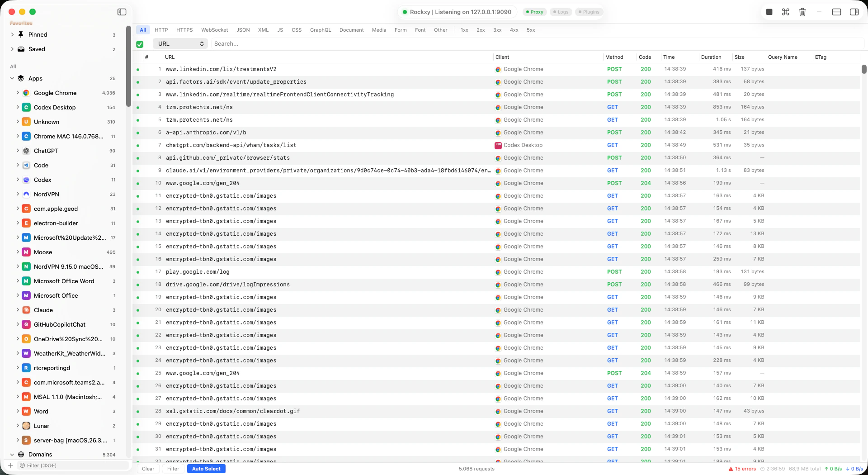Clear all requests with the trash icon

(x=802, y=12)
